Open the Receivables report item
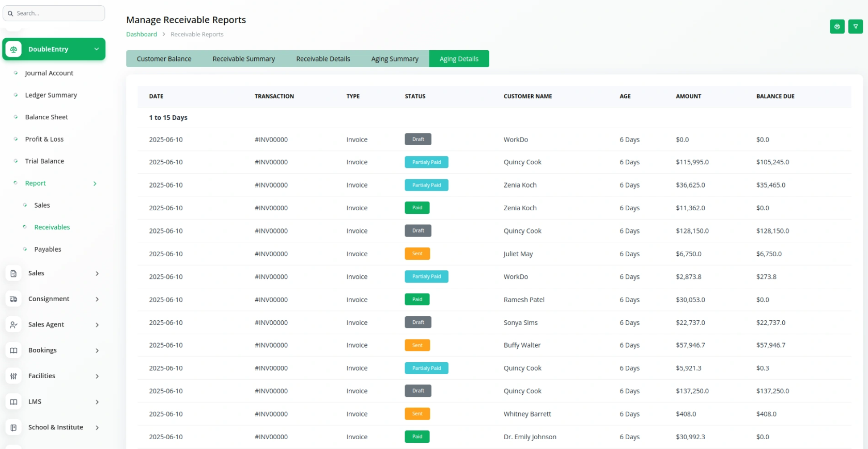Viewport: 868px width, 449px height. [x=52, y=227]
